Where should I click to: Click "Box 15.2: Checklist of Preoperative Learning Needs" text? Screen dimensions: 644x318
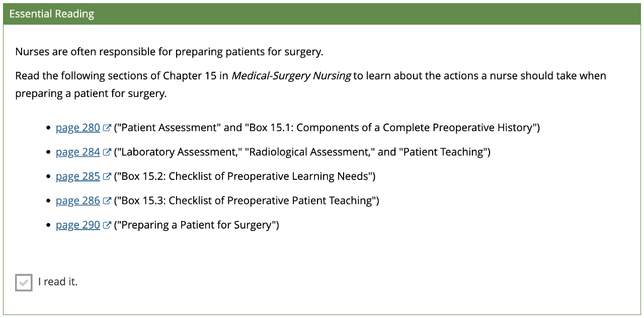pos(245,176)
